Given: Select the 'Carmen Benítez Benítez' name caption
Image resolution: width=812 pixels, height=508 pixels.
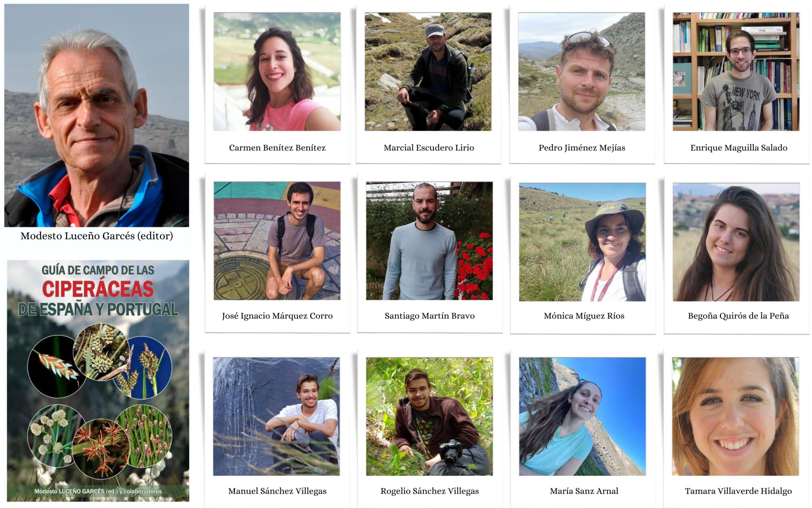Looking at the screenshot, I should coord(277,148).
